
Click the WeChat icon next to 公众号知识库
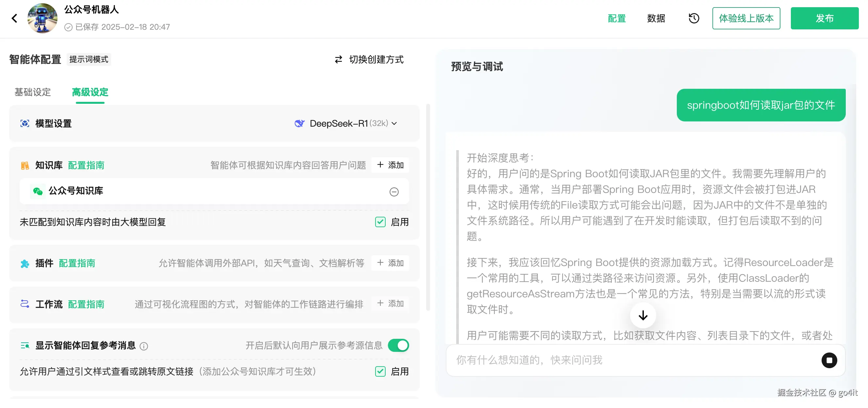[38, 191]
